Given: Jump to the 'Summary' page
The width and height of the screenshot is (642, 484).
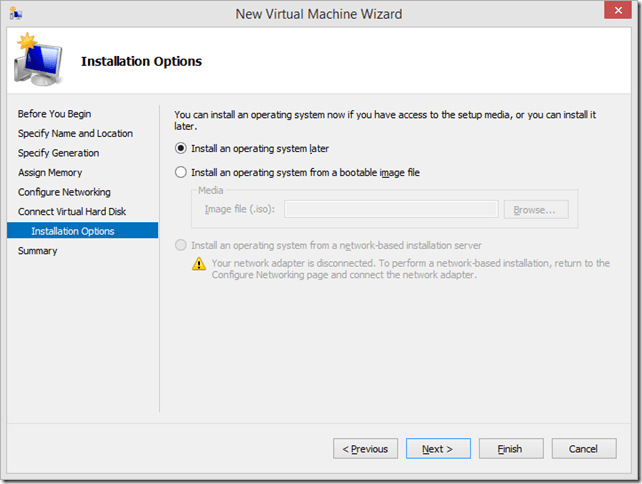Looking at the screenshot, I should pyautogui.click(x=38, y=251).
